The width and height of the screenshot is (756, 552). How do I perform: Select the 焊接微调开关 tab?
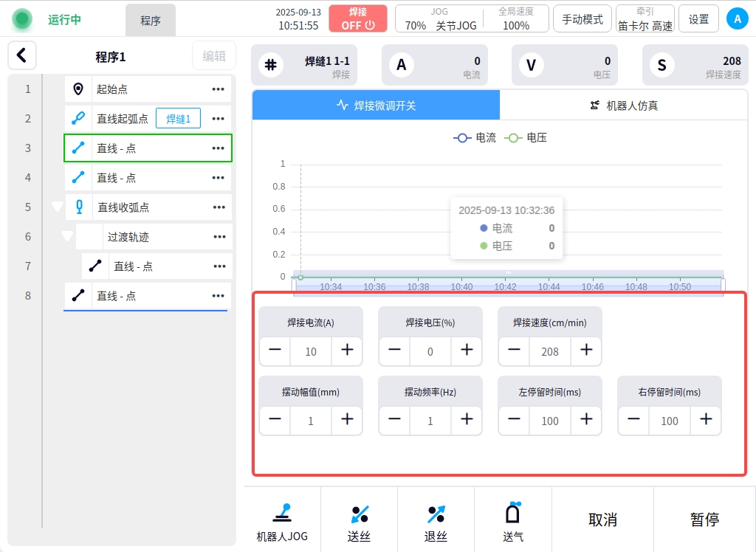click(376, 105)
